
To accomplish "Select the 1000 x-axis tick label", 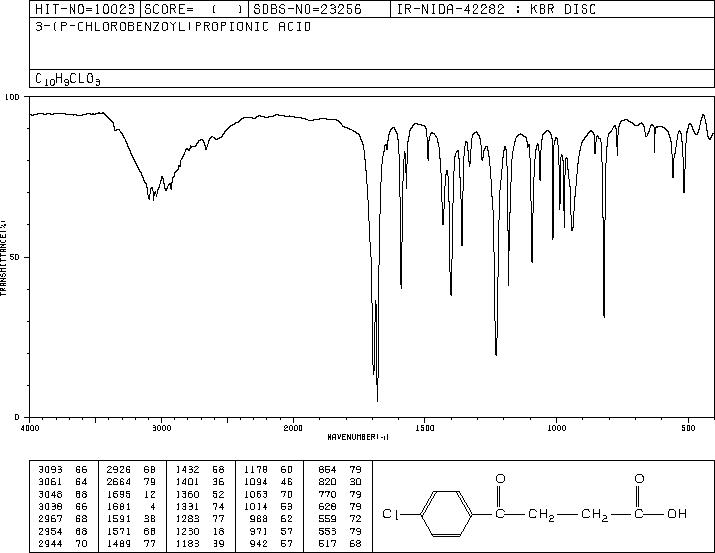I will [556, 428].
